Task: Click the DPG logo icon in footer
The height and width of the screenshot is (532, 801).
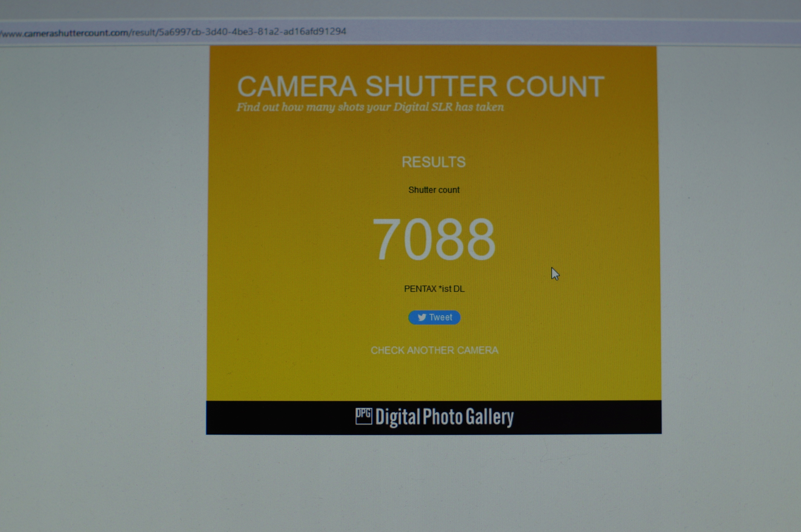Action: pos(364,416)
